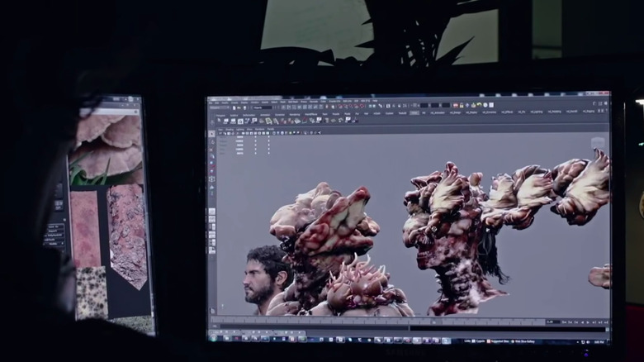
Task: Switch to the Polygons shelf tab
Action: pos(221,116)
